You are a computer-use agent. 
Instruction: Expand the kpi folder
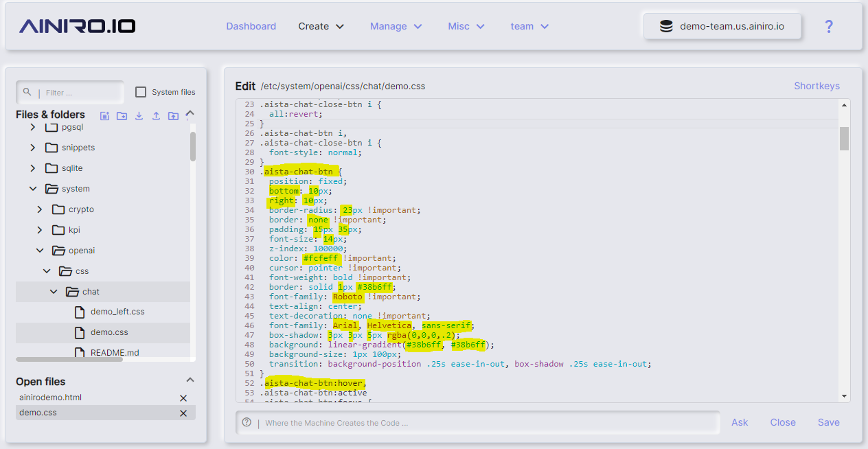pyautogui.click(x=40, y=230)
